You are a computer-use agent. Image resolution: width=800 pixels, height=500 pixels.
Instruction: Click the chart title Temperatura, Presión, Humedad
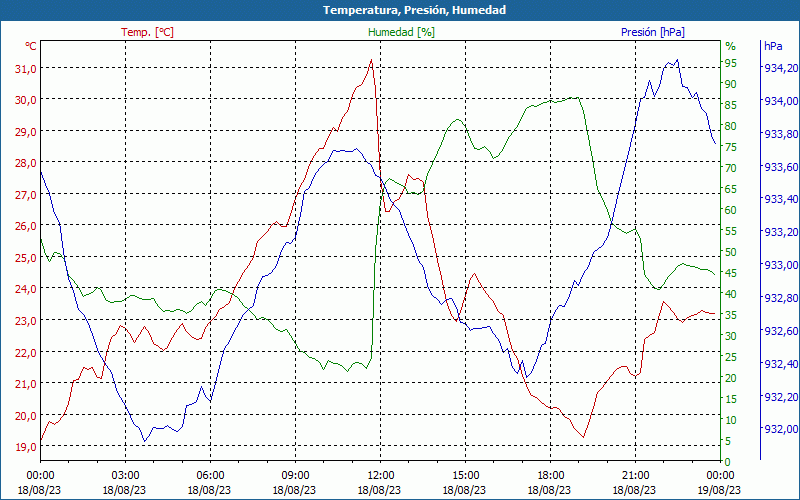pyautogui.click(x=414, y=10)
